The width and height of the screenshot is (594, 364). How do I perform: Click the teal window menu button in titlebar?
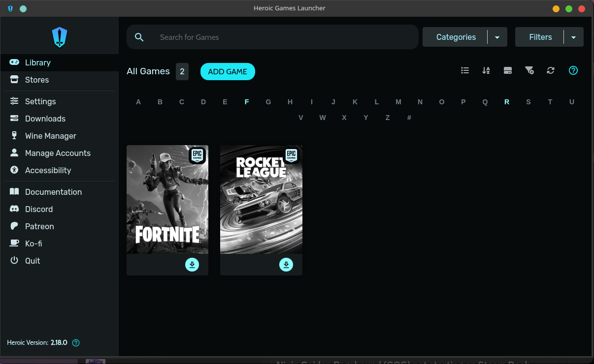(x=23, y=8)
